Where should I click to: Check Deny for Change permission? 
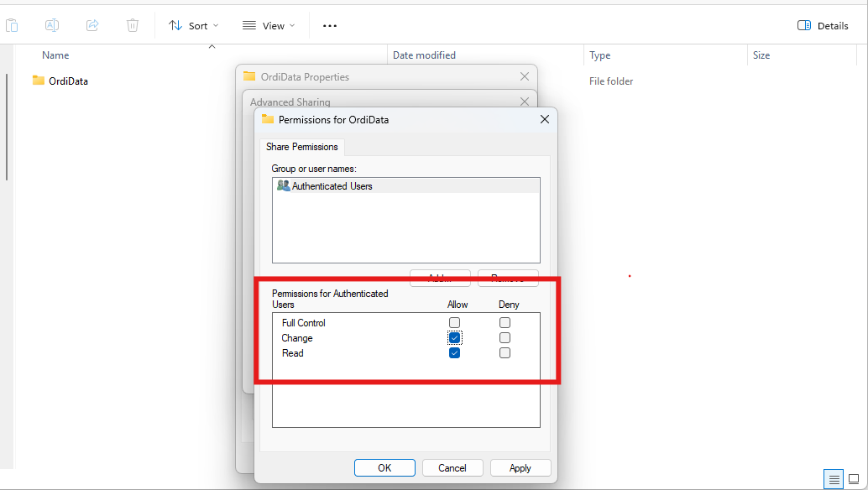coord(505,337)
